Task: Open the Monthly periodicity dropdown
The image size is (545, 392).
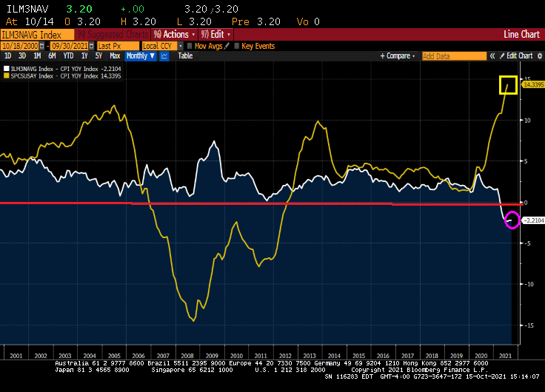Action: (140, 56)
